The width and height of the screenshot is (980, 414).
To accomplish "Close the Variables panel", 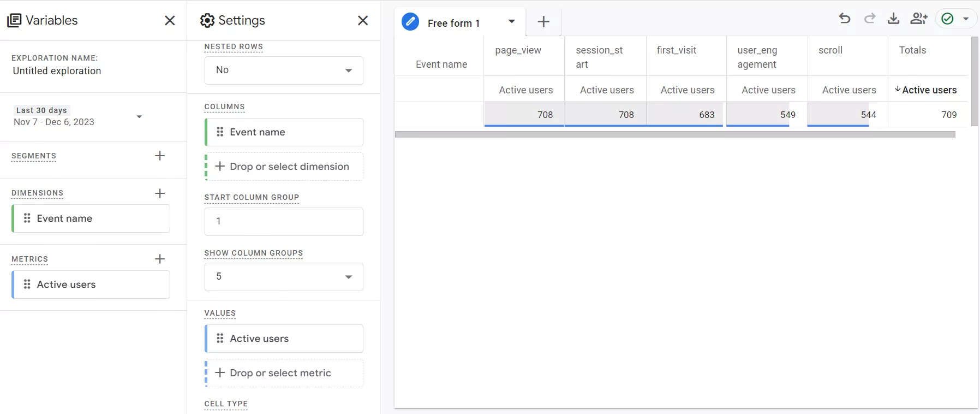I will [170, 21].
